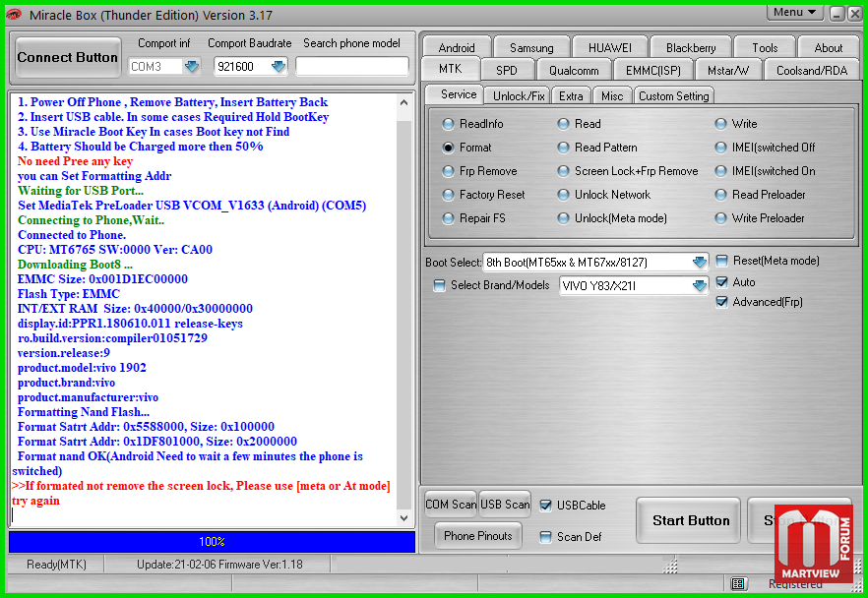
Task: Uncheck the USBCable checkbox
Action: [x=546, y=506]
